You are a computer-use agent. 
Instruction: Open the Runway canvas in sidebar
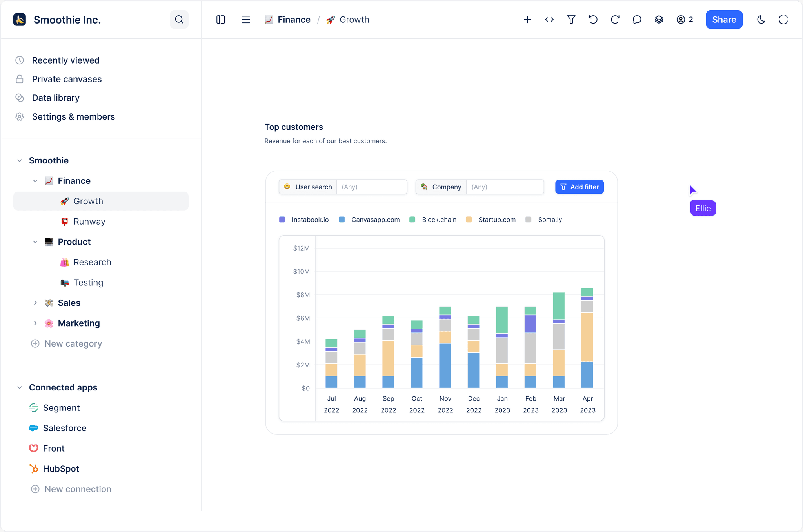(89, 222)
